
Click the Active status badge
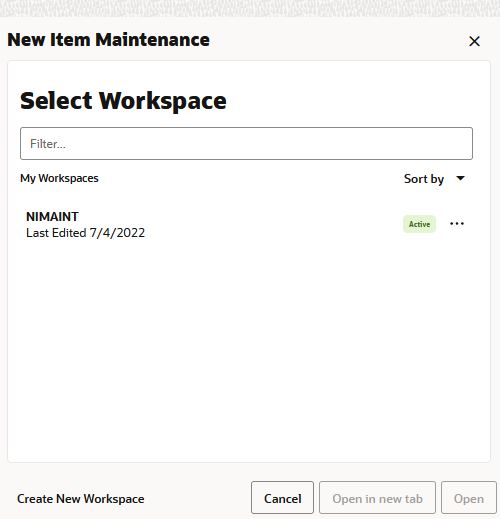coord(419,224)
